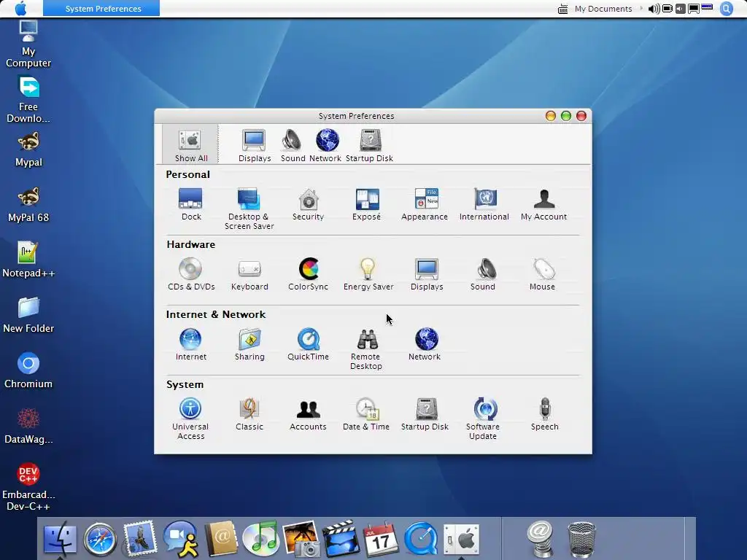Click Network in the top toolbar
This screenshot has width=747, height=560.
(326, 146)
